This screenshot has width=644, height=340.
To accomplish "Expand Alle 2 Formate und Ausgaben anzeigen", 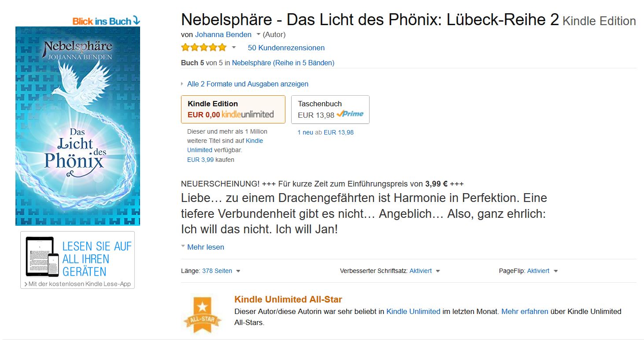I will [247, 84].
